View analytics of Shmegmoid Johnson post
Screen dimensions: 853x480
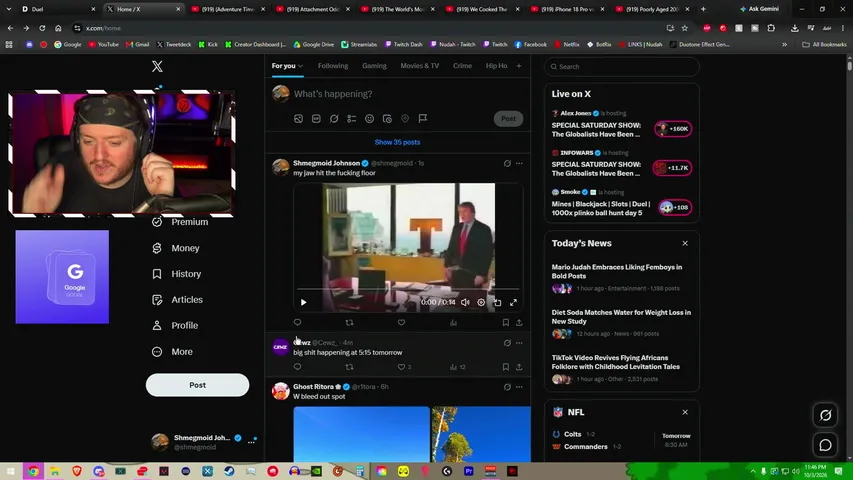click(453, 322)
